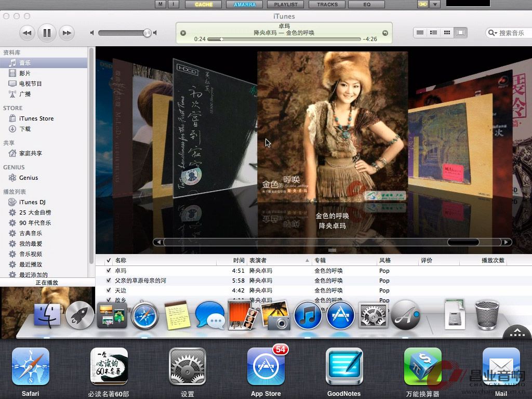
Task: Open the Amarra CACHE tab
Action: pos(204,4)
